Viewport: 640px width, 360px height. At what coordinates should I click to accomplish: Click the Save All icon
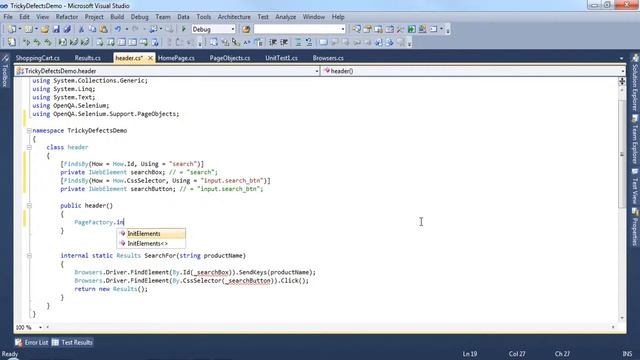(67, 29)
